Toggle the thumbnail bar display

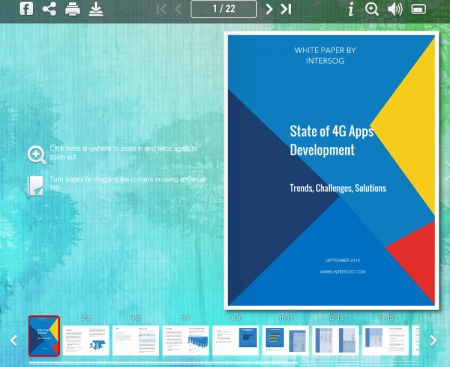(418, 9)
